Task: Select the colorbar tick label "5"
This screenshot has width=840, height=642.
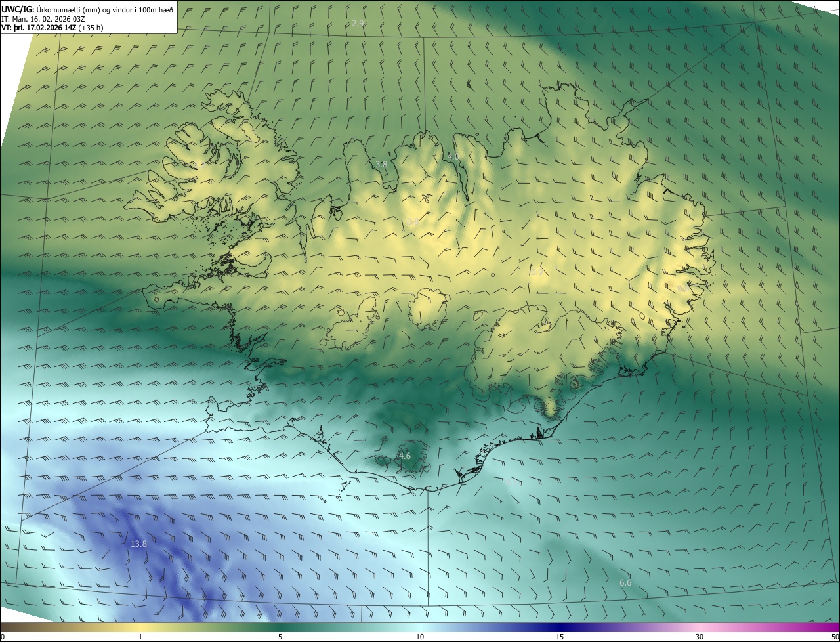Action: [x=280, y=637]
